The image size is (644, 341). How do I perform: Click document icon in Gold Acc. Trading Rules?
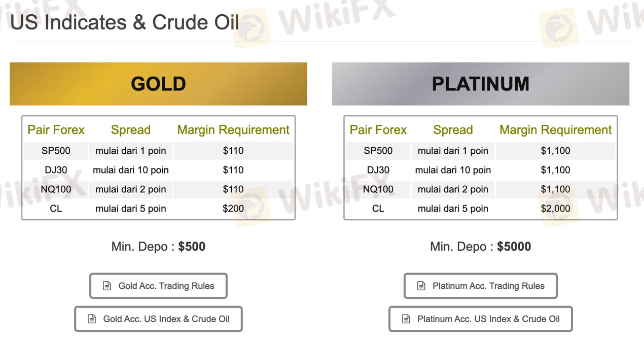tap(107, 286)
